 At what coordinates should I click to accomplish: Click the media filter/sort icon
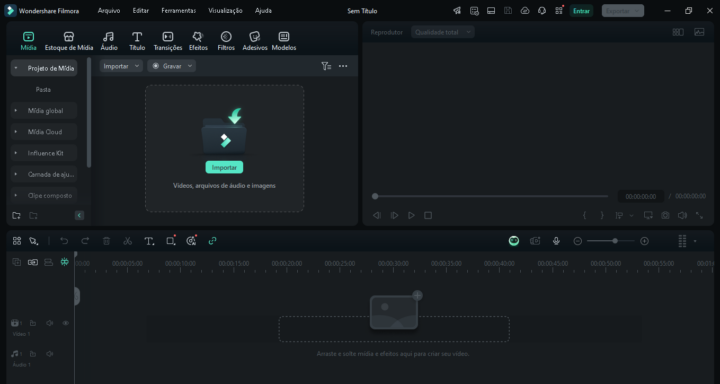(326, 66)
